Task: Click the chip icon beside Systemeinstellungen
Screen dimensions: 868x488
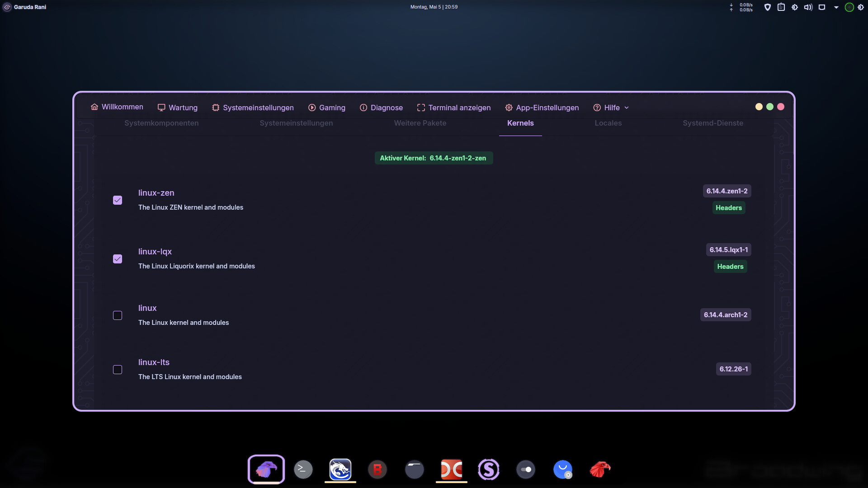Action: (216, 108)
